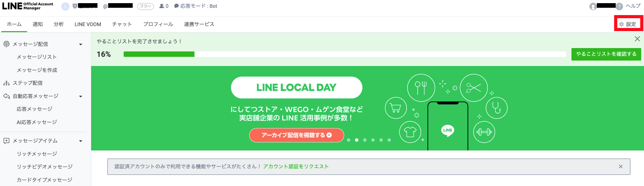Open the 設定 gear icon
The image size is (644, 186).
621,24
